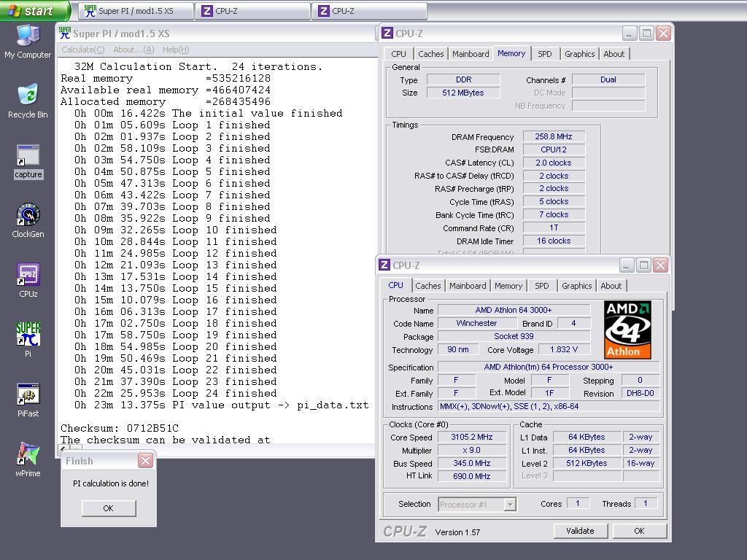The width and height of the screenshot is (747, 560).
Task: Open Memory tab in lower CPU-Z
Action: (x=508, y=286)
